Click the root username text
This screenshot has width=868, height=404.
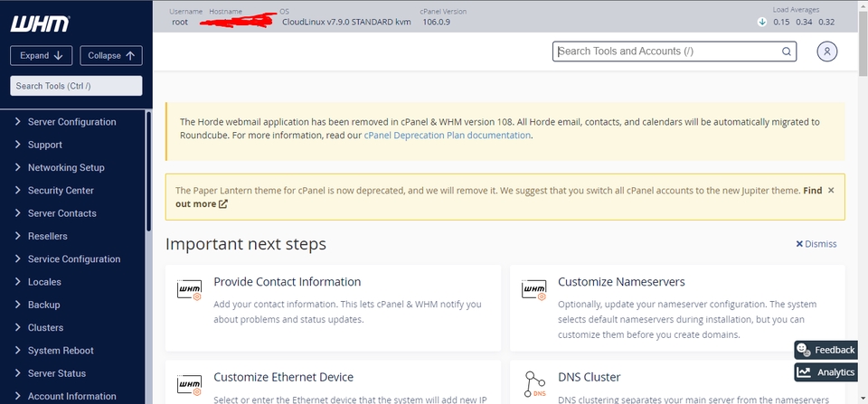(x=180, y=22)
